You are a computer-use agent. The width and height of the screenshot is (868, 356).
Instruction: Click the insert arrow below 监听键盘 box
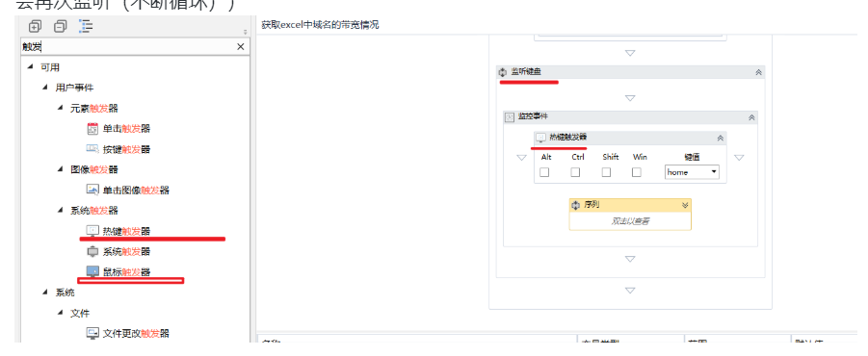[x=630, y=291]
